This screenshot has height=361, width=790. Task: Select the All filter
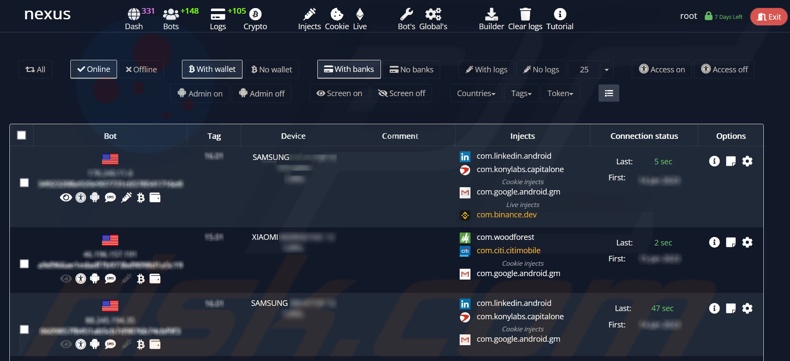(x=35, y=69)
